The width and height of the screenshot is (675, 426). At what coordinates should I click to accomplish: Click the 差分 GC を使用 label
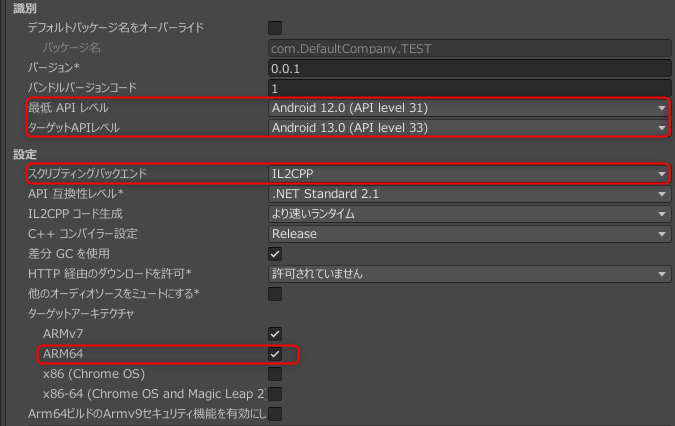pyautogui.click(x=69, y=254)
